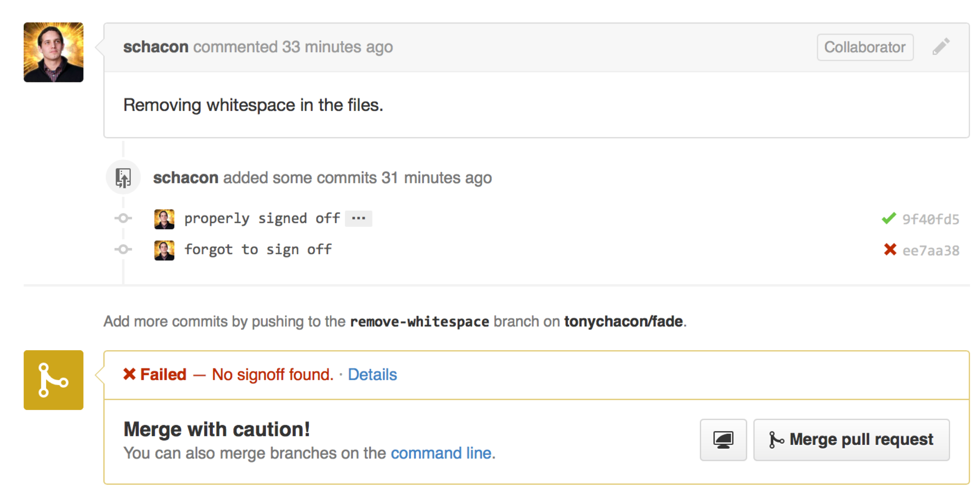Open commit hash ee7aa38
The width and height of the screenshot is (980, 496).
click(931, 251)
